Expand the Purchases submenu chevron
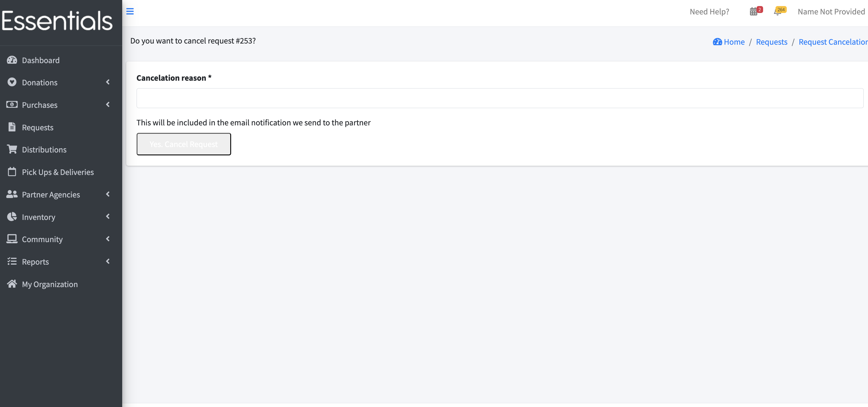The image size is (868, 407). click(x=108, y=104)
